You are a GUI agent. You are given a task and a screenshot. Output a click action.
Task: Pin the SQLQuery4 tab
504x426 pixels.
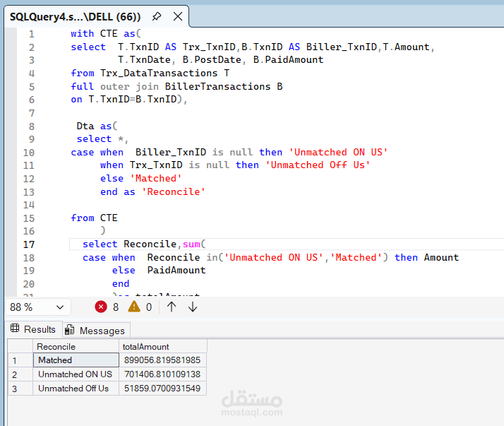157,16
